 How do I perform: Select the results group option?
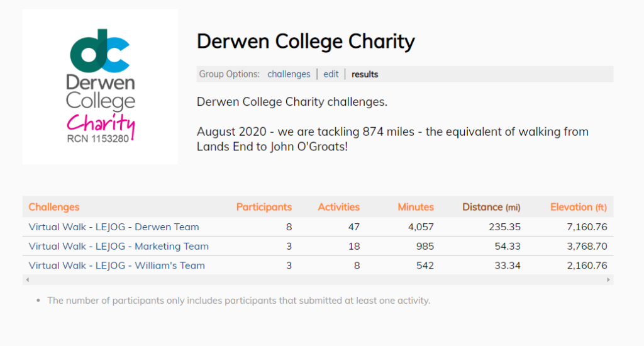(x=365, y=74)
